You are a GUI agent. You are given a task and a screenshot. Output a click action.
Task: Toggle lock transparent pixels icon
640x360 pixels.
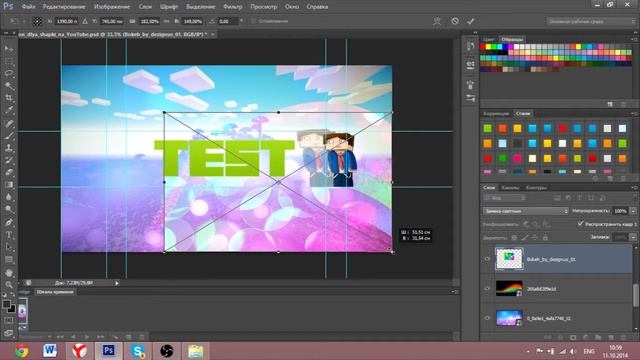pyautogui.click(x=514, y=237)
